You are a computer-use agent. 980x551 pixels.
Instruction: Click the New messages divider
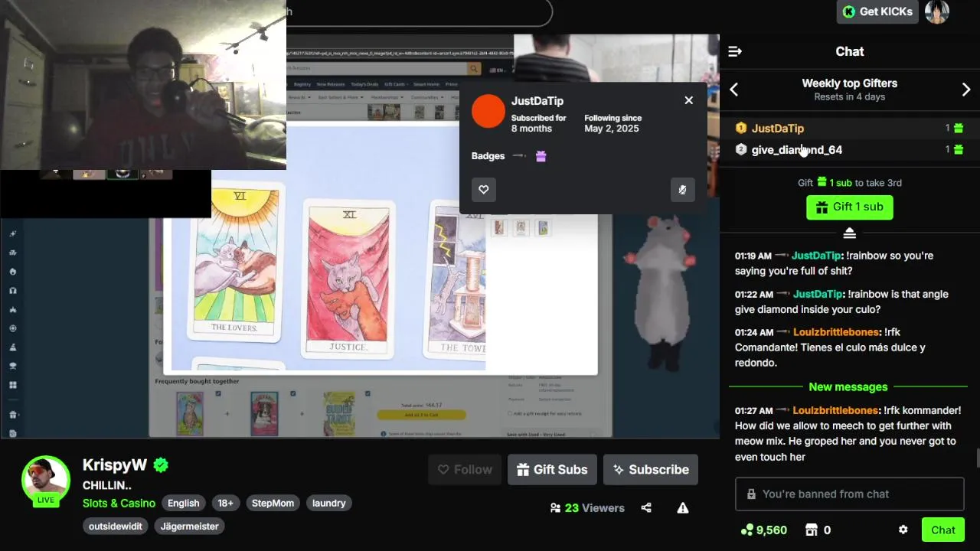848,387
